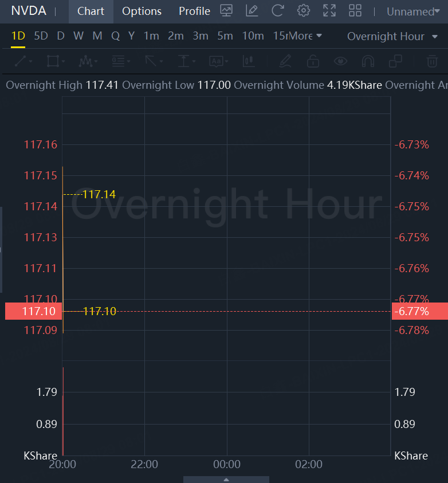Select the 5m interval button
This screenshot has width=448, height=483.
point(225,36)
